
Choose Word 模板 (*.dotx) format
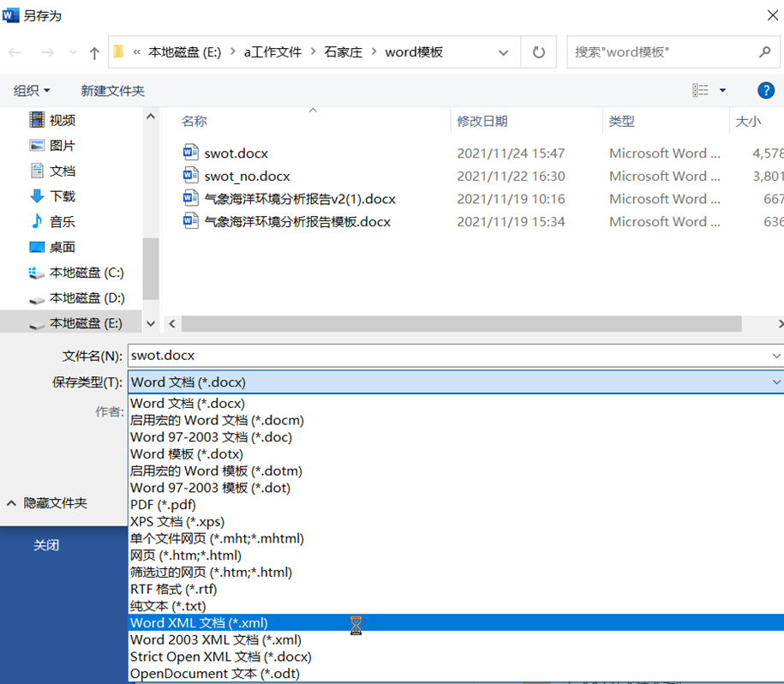pos(456,454)
